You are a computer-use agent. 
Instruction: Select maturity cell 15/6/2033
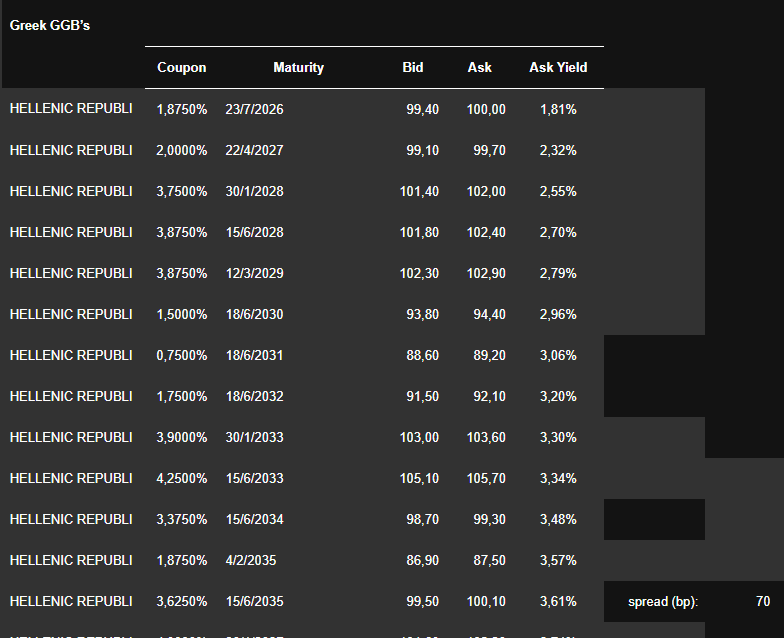[254, 478]
